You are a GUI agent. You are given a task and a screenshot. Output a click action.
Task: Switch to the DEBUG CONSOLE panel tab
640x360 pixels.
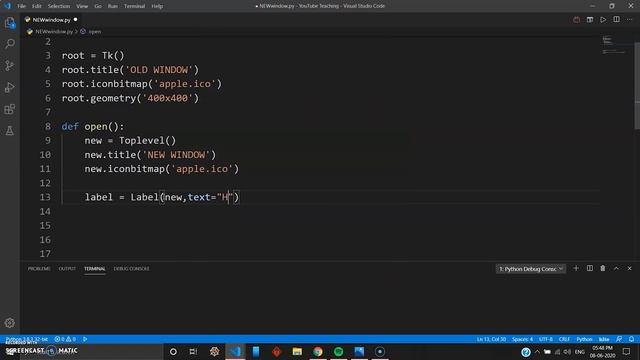(131, 269)
